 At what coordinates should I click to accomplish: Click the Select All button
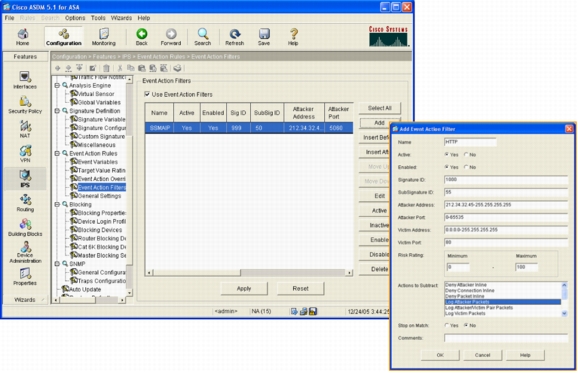click(x=379, y=108)
